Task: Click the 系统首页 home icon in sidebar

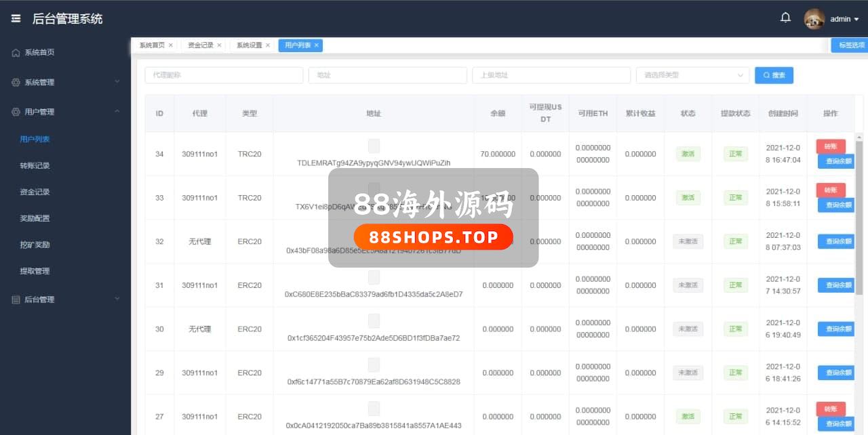Action: click(16, 53)
